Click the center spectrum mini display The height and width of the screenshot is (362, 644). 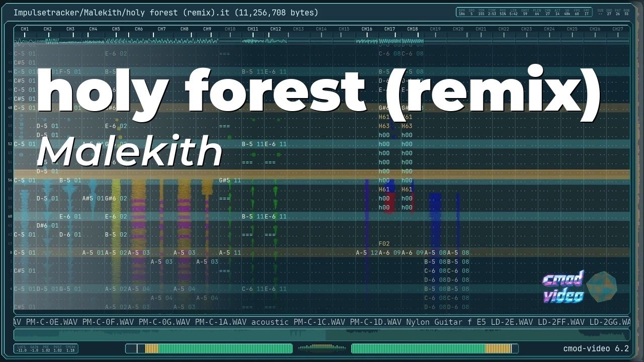point(322,347)
